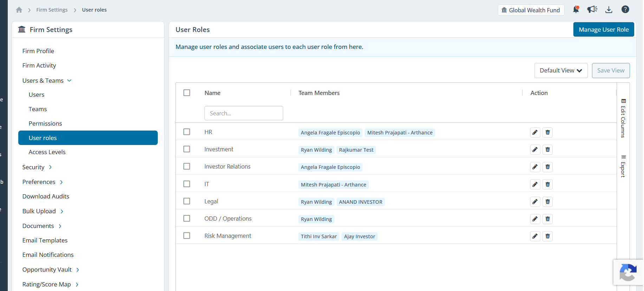This screenshot has width=644, height=291.
Task: Open the help question mark icon
Action: pyautogui.click(x=625, y=10)
